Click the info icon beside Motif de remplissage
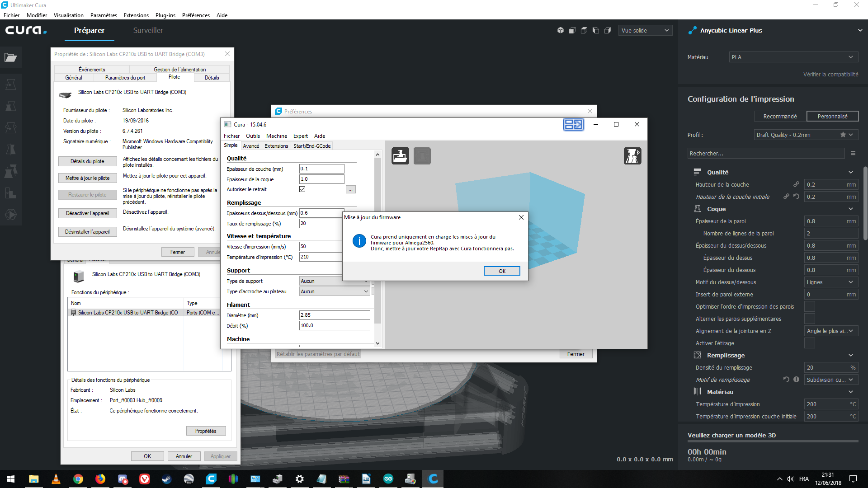This screenshot has width=868, height=488. (797, 380)
